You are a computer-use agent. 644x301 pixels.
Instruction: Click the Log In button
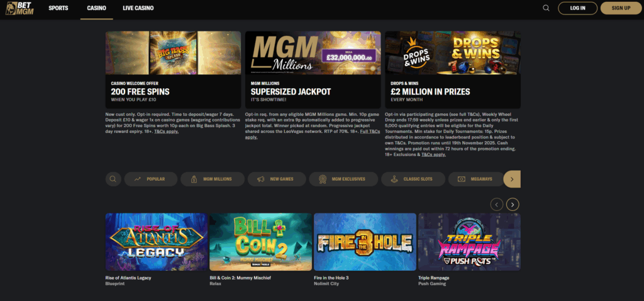point(577,8)
